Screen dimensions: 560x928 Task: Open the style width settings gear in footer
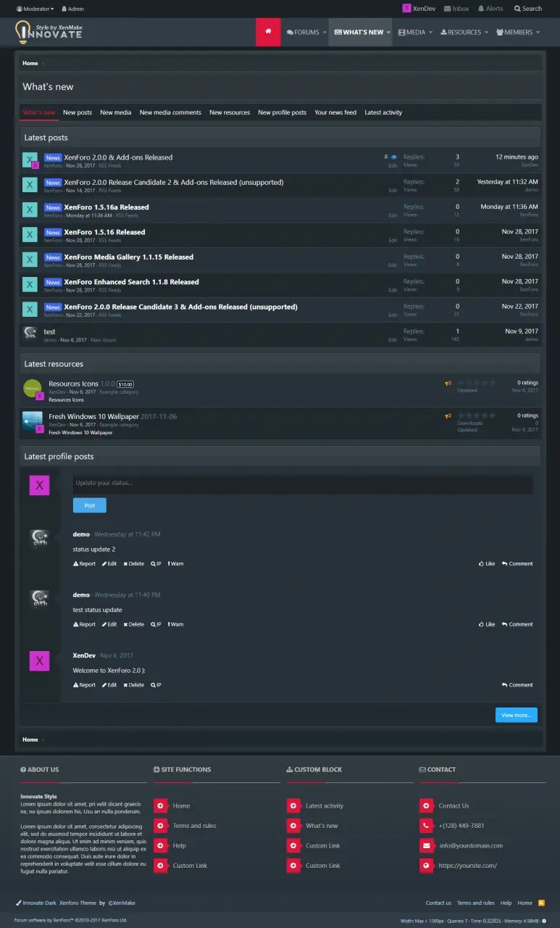(544, 921)
